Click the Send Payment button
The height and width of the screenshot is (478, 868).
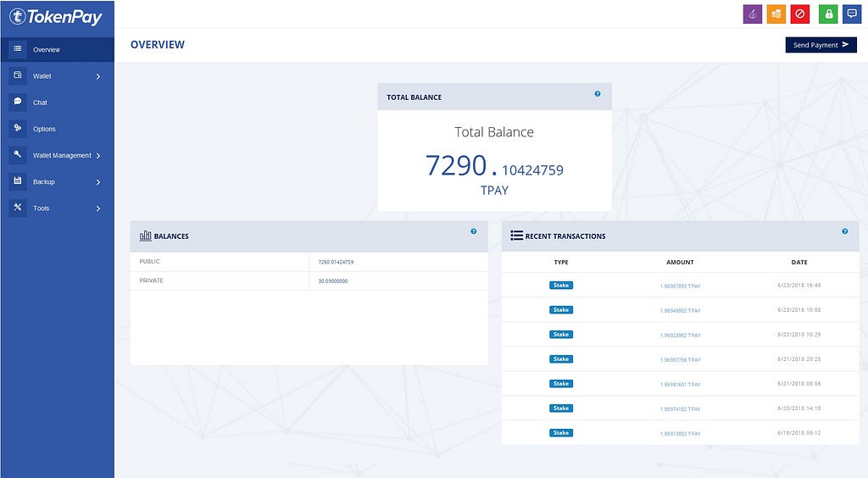(821, 45)
